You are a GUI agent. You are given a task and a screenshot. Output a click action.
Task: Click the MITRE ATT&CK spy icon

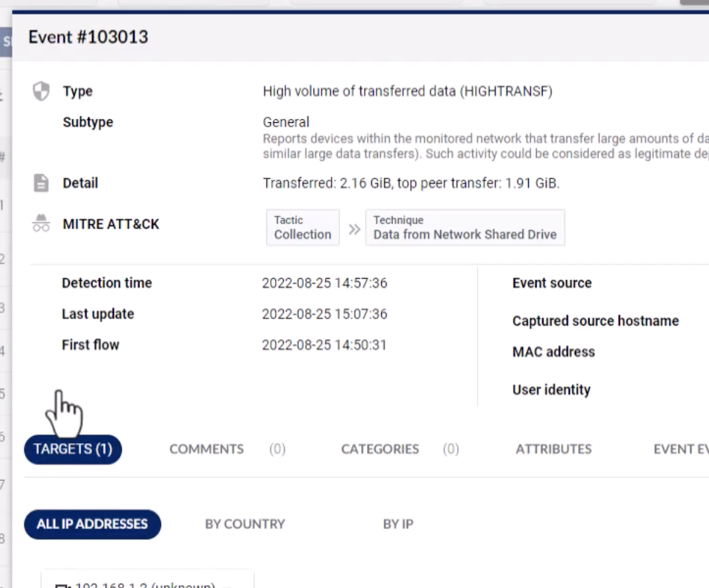click(41, 225)
